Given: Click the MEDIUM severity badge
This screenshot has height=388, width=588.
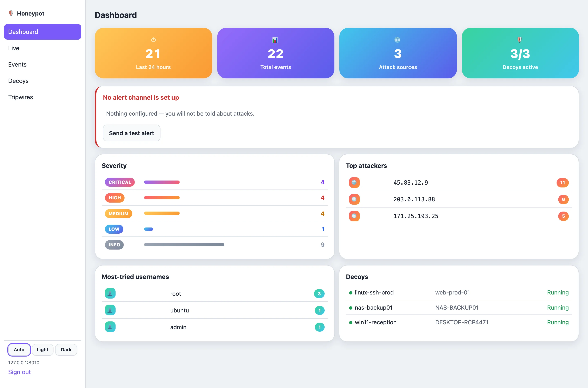Looking at the screenshot, I should pyautogui.click(x=118, y=214).
